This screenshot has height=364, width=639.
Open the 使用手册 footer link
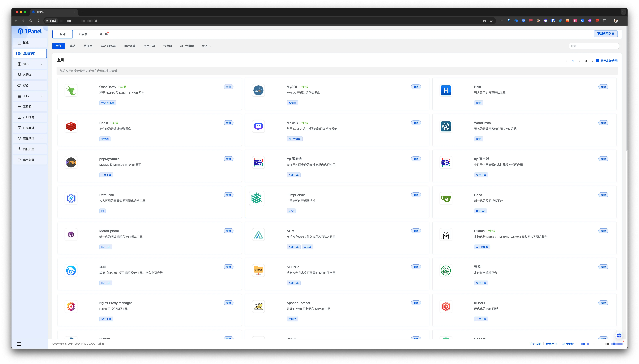point(551,344)
